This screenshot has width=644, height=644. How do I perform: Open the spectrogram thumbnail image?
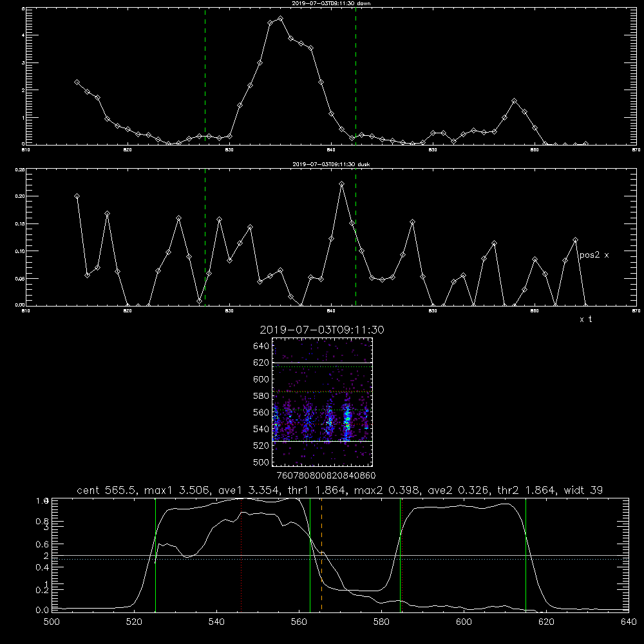click(322, 402)
